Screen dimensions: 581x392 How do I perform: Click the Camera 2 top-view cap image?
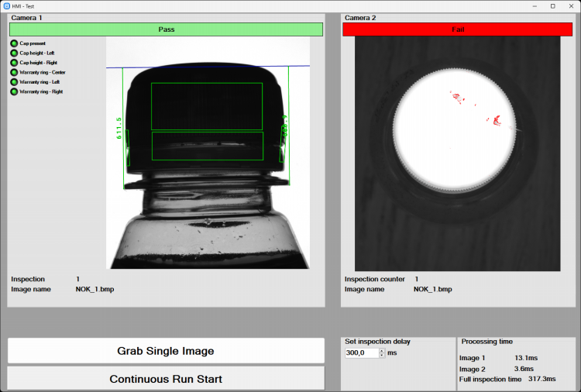coord(457,153)
